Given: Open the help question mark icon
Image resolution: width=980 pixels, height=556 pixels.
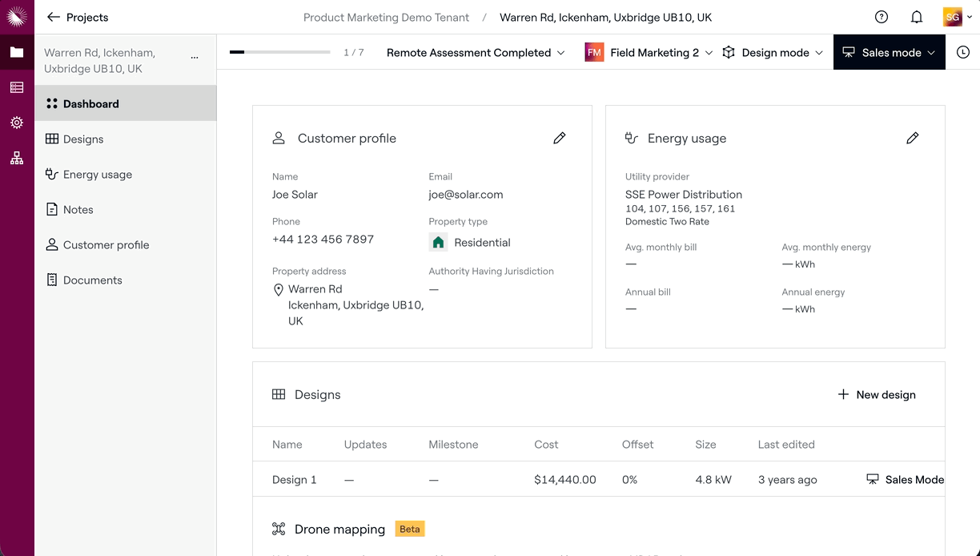Looking at the screenshot, I should [882, 17].
